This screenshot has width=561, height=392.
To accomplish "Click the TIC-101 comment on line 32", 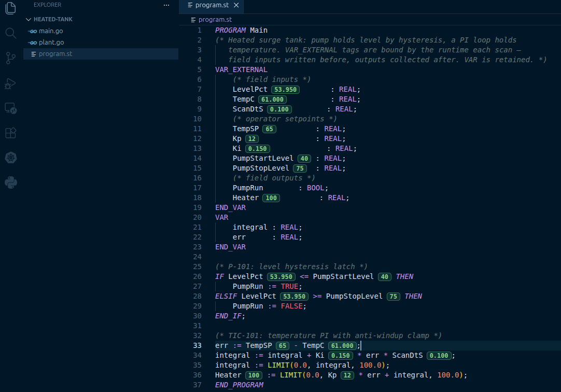I will click(x=328, y=335).
